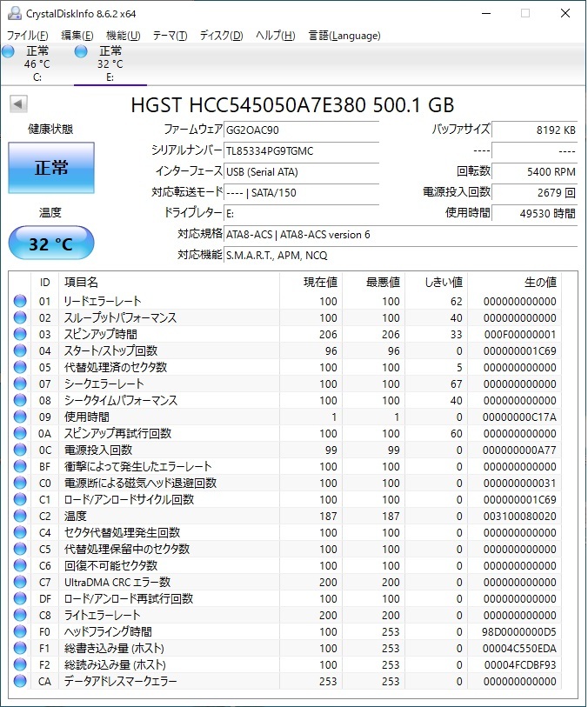The image size is (588, 707).
Task: Click the serial number field TL85334PG9TGMC
Action: click(x=301, y=150)
